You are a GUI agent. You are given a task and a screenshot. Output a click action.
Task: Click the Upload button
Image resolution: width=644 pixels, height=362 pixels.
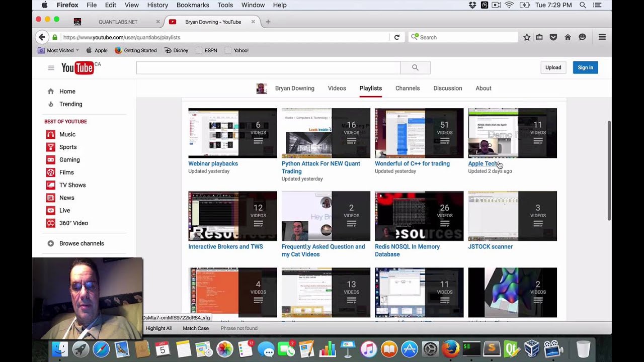553,67
